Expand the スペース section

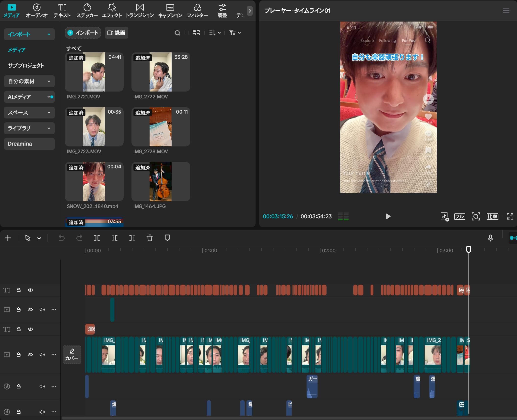point(29,113)
